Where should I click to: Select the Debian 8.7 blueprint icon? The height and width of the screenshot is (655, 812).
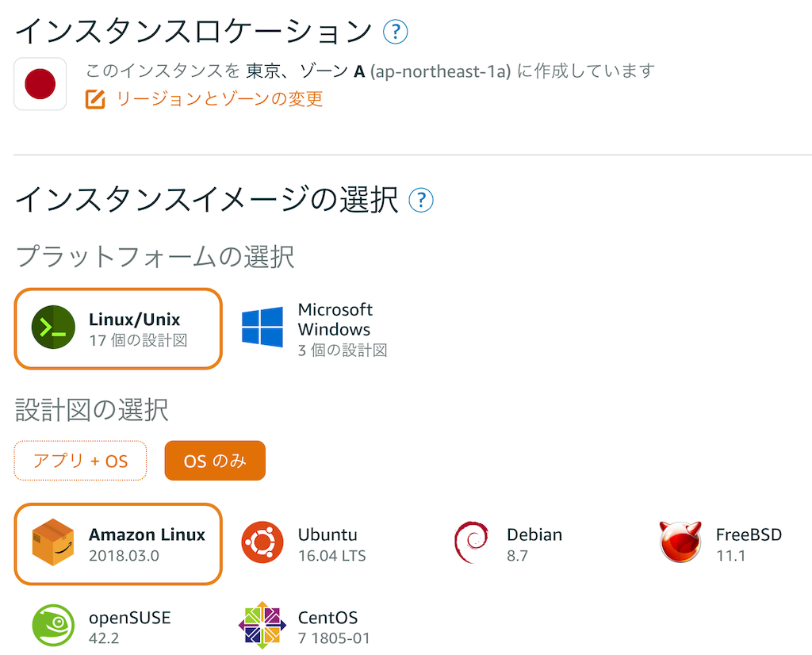(x=471, y=542)
